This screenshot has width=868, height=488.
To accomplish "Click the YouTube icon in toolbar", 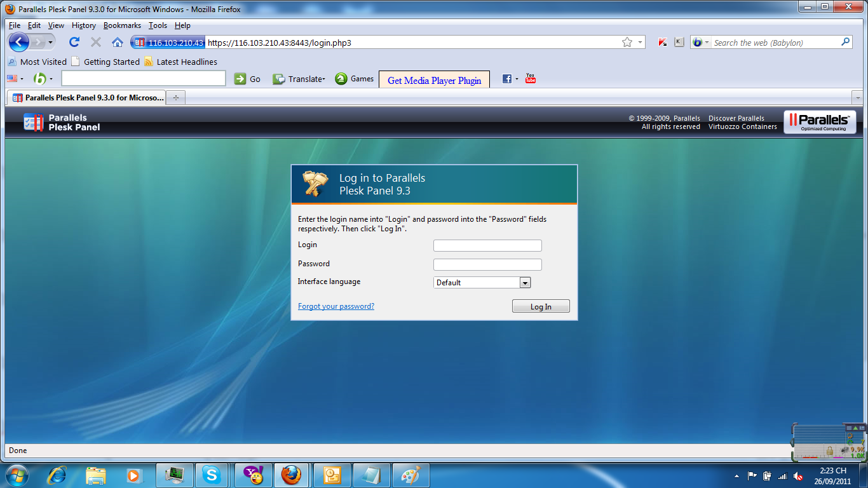I will click(531, 79).
